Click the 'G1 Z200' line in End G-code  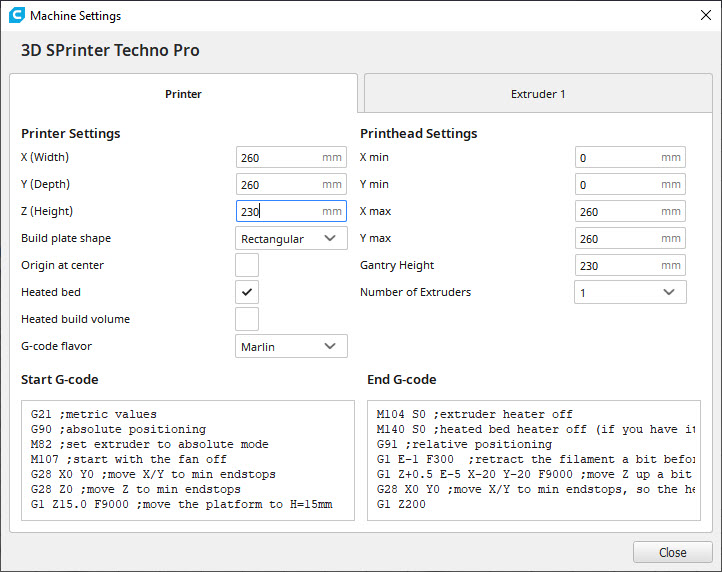click(401, 504)
